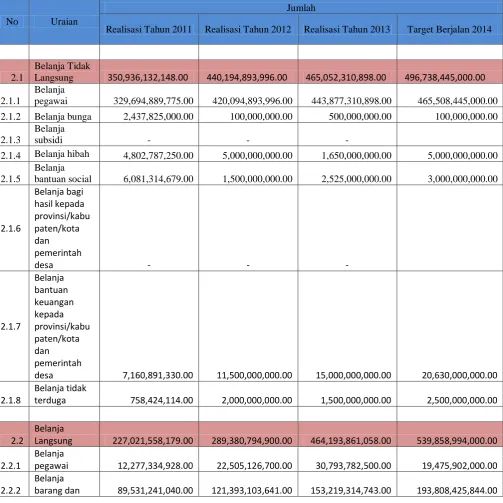The width and height of the screenshot is (503, 503).
Task: Select value 539,858,994,000.00
Action: click(x=457, y=441)
